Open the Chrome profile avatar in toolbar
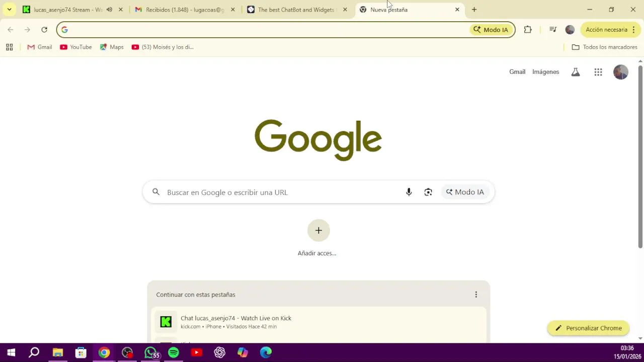 (x=570, y=30)
